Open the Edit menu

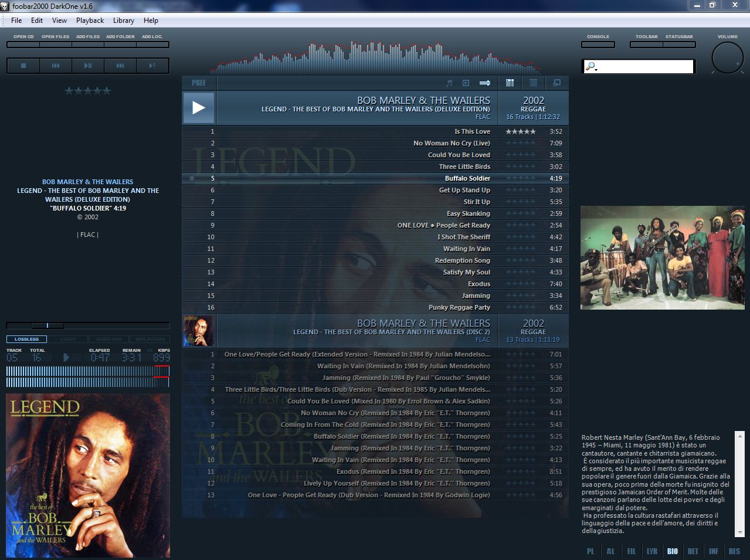[37, 20]
